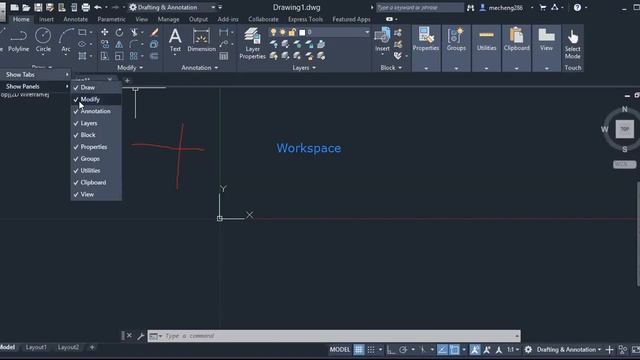The height and width of the screenshot is (360, 640).
Task: Click the Move tool icon
Action: (104, 32)
